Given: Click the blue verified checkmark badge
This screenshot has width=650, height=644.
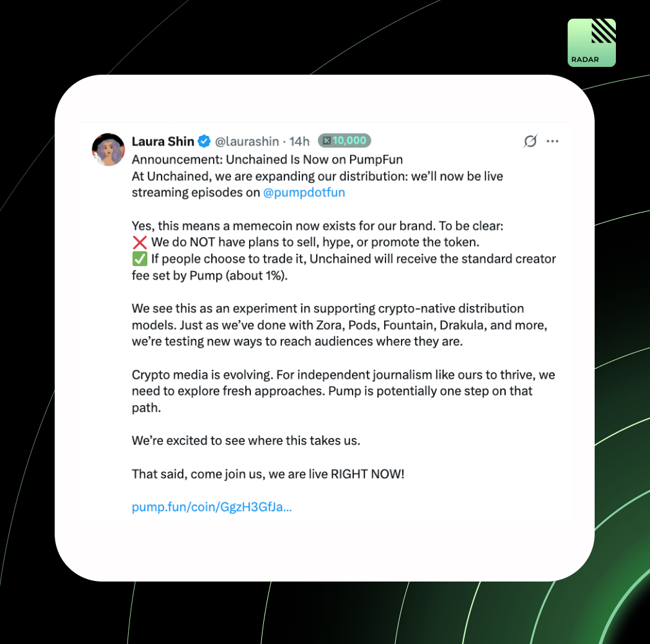Looking at the screenshot, I should (204, 142).
